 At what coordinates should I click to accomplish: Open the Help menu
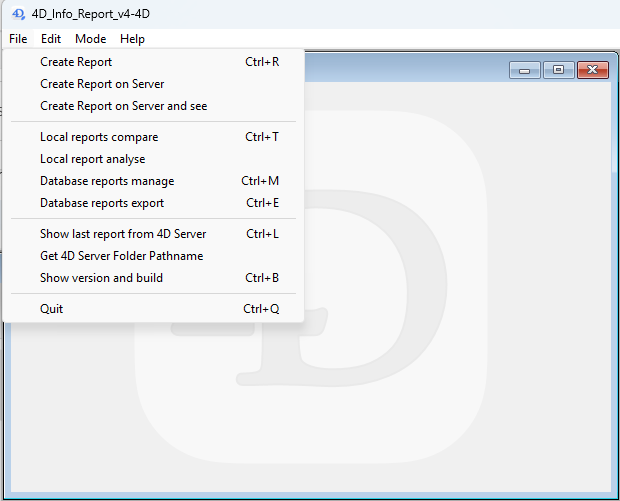pyautogui.click(x=132, y=39)
